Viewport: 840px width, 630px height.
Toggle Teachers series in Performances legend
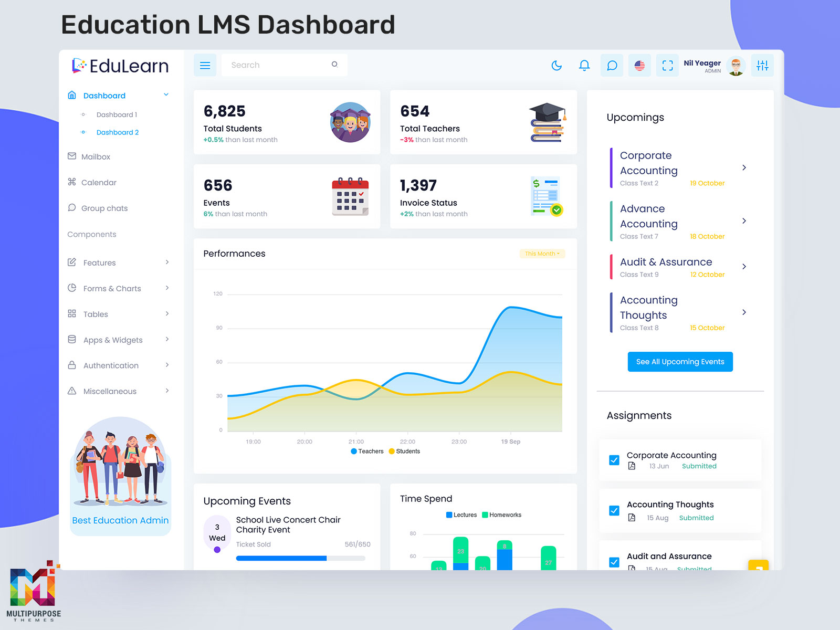point(367,451)
